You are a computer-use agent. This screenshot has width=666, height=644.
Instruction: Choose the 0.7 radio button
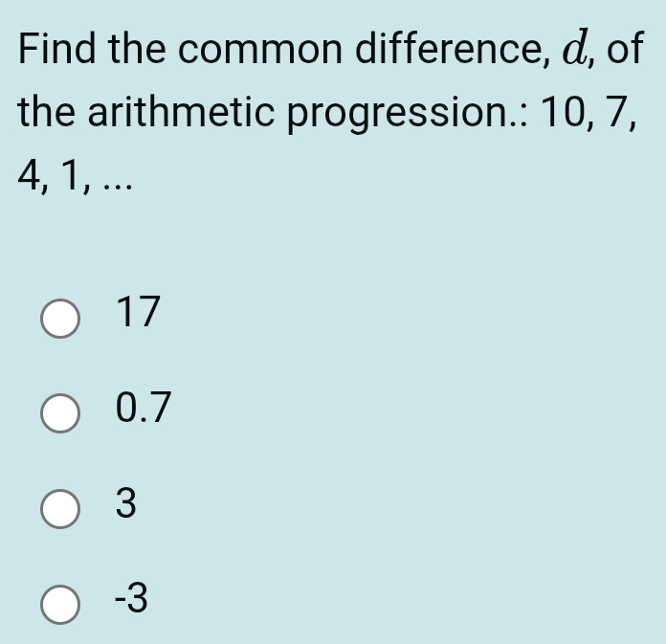point(61,412)
